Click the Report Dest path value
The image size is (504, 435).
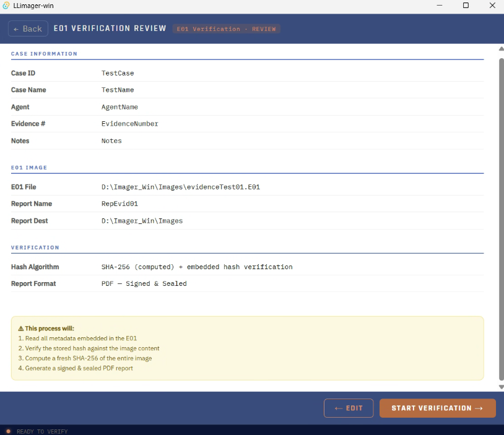coord(142,221)
